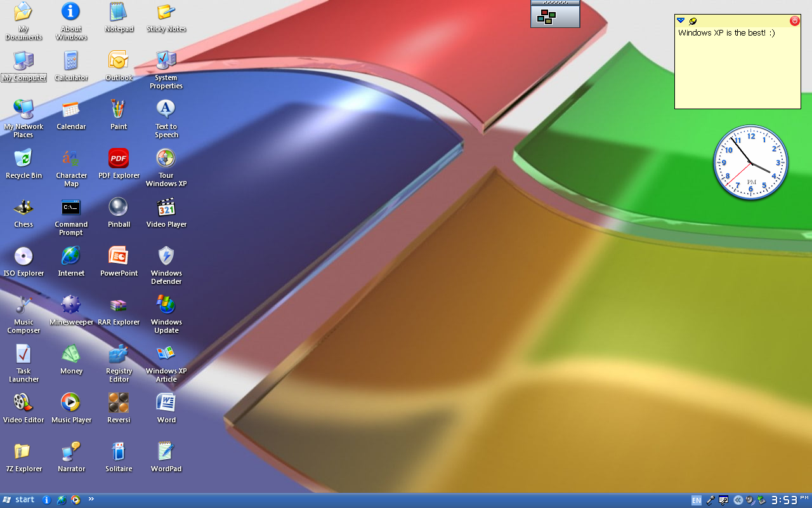This screenshot has width=812, height=508.
Task: Open the 7Z Explorer icon
Action: coord(23,457)
